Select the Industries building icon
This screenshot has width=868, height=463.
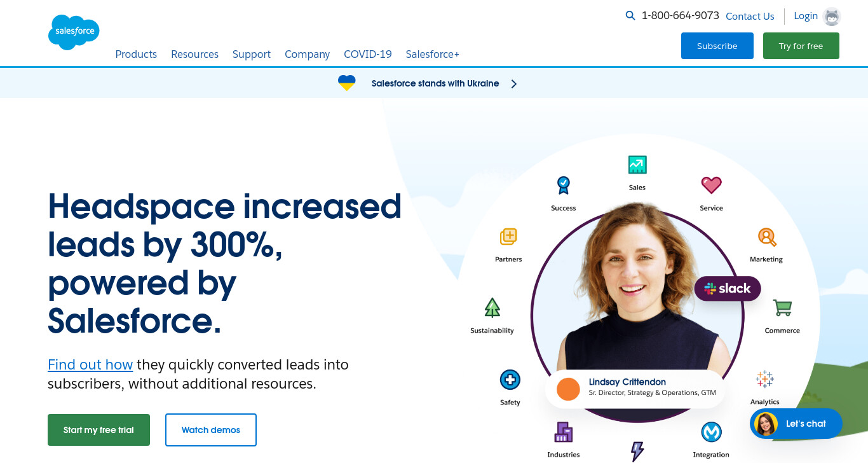[x=563, y=432]
